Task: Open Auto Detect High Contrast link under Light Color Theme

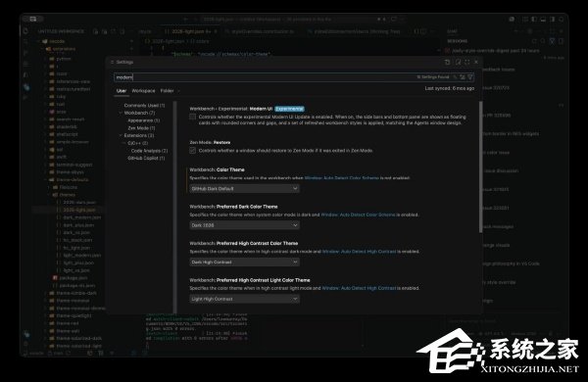Action: 359,288
